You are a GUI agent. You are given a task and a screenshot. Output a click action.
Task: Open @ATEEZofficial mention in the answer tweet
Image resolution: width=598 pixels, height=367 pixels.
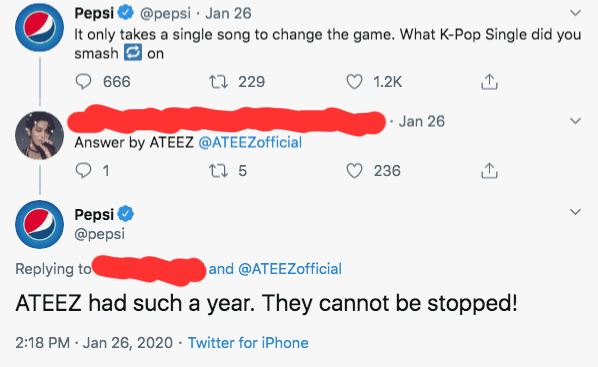[x=250, y=143]
